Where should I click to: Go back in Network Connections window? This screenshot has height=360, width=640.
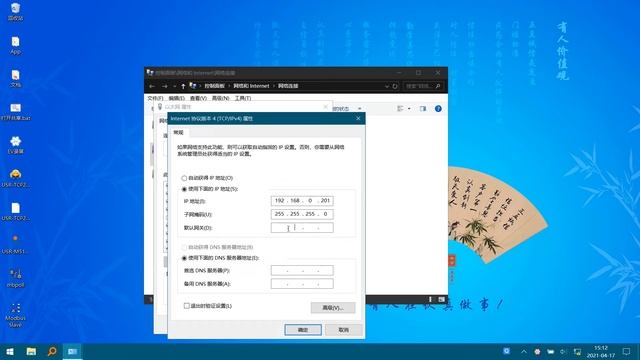[x=152, y=86]
